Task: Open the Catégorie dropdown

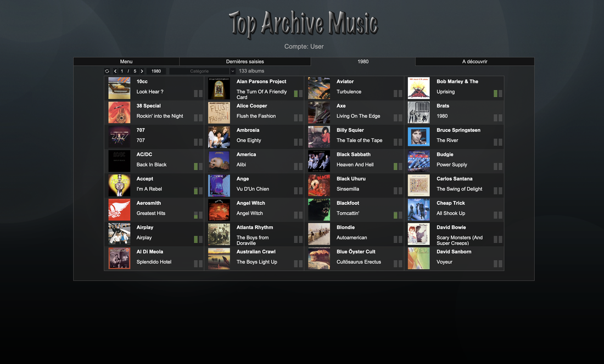Action: coord(199,71)
